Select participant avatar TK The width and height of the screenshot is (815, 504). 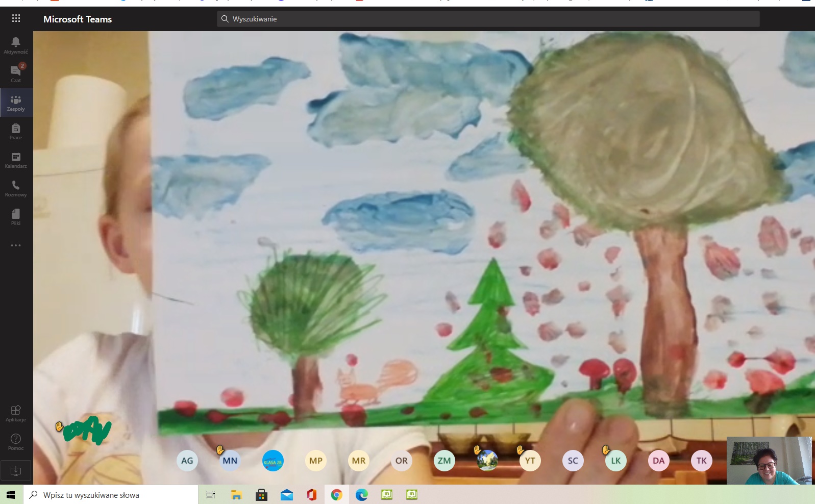[x=702, y=461]
